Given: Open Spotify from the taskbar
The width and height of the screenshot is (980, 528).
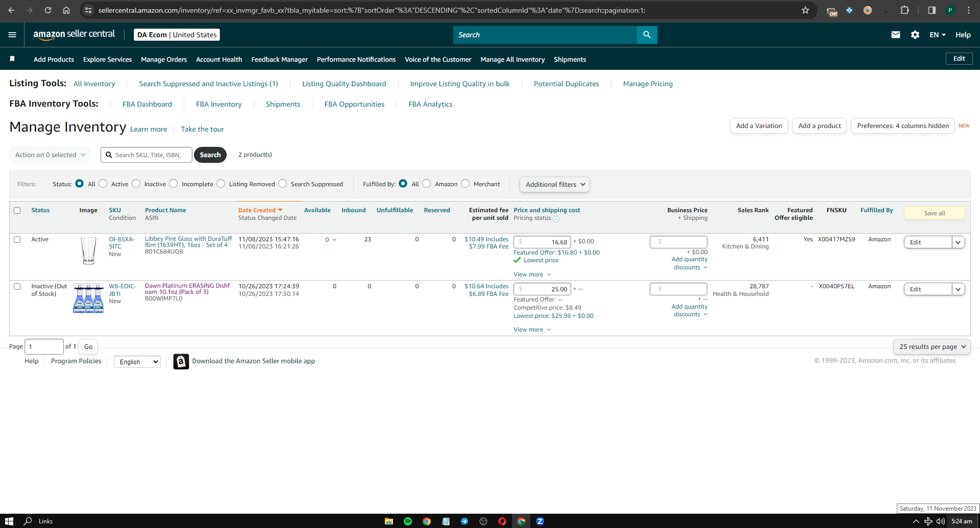Looking at the screenshot, I should 408,521.
